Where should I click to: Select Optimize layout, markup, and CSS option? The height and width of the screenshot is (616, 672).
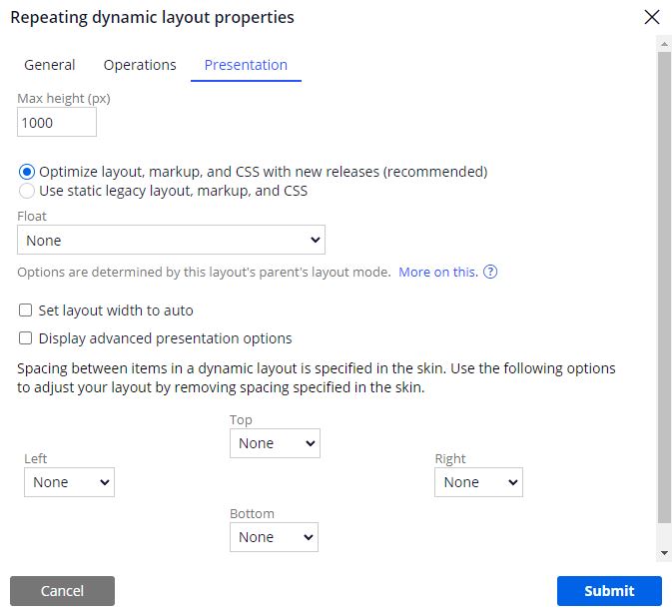click(x=27, y=172)
